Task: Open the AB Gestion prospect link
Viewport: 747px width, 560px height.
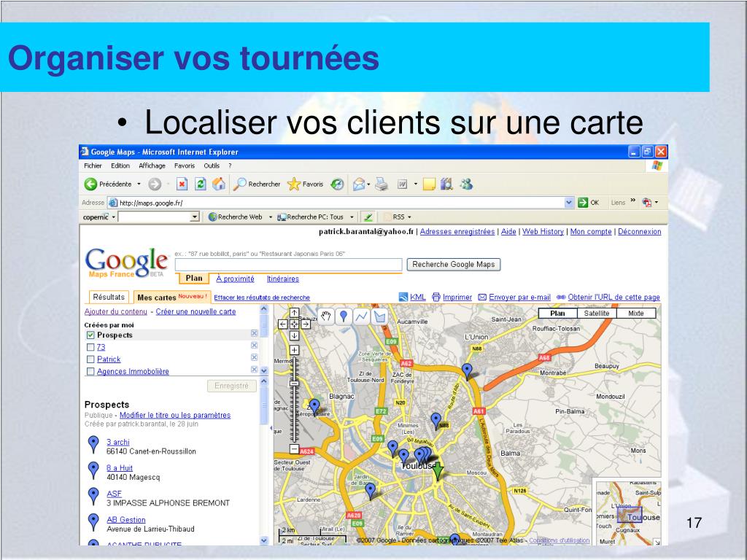Action: [125, 519]
